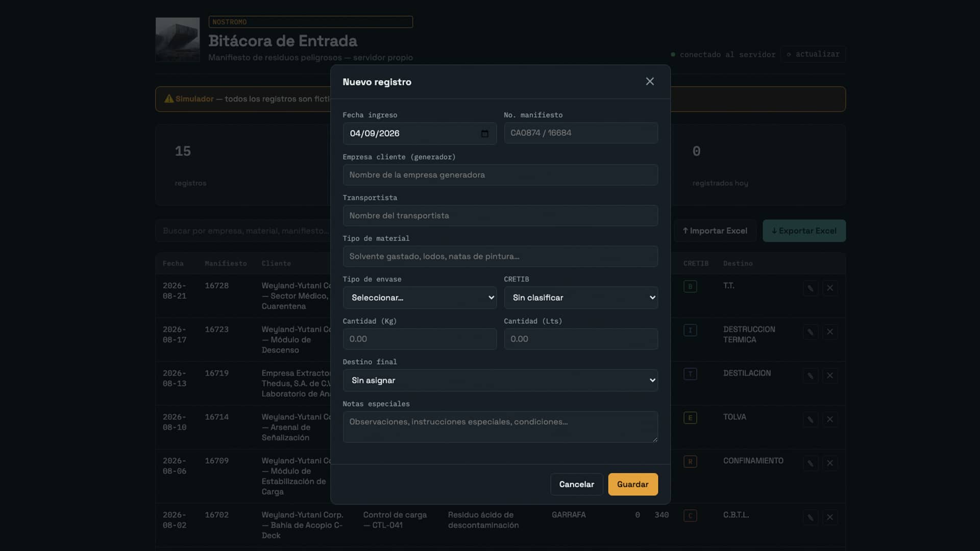
Task: Focus Empresa cliente generador field
Action: click(500, 175)
